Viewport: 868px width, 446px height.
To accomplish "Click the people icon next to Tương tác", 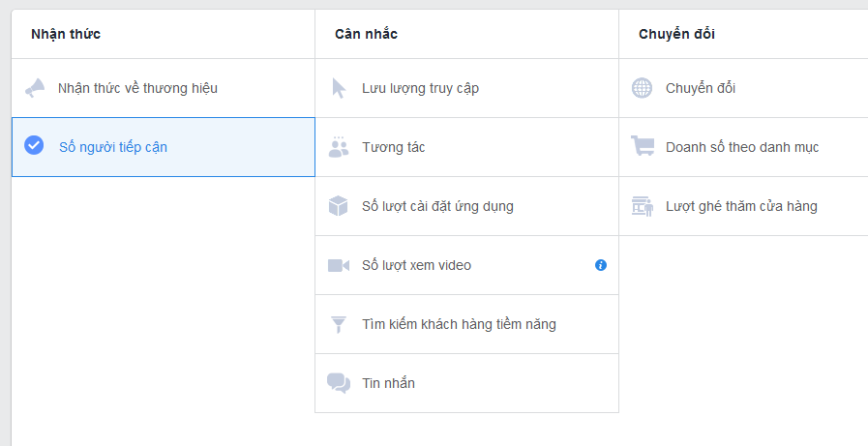I will pos(339,147).
